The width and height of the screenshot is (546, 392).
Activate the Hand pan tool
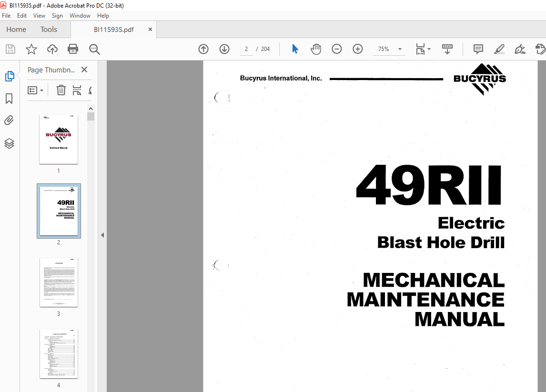(316, 49)
